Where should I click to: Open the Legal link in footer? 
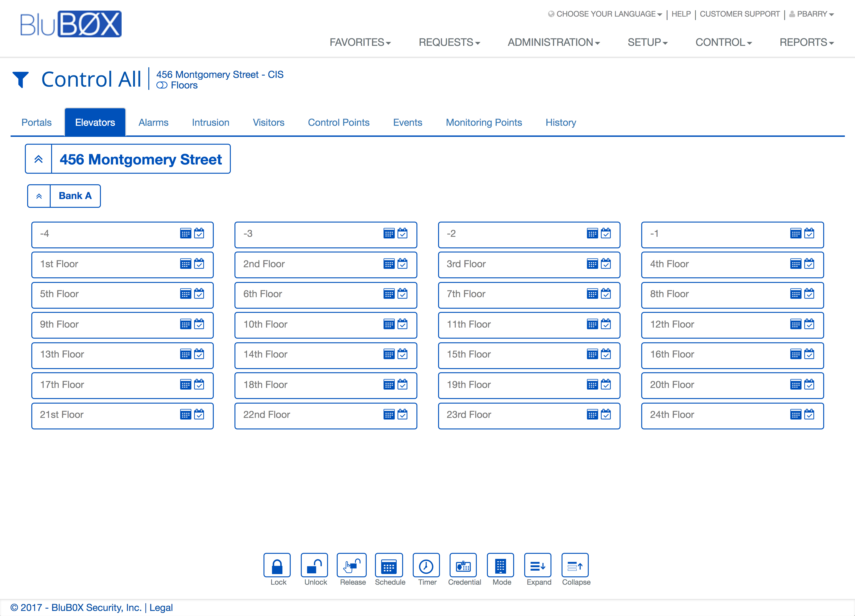click(161, 607)
